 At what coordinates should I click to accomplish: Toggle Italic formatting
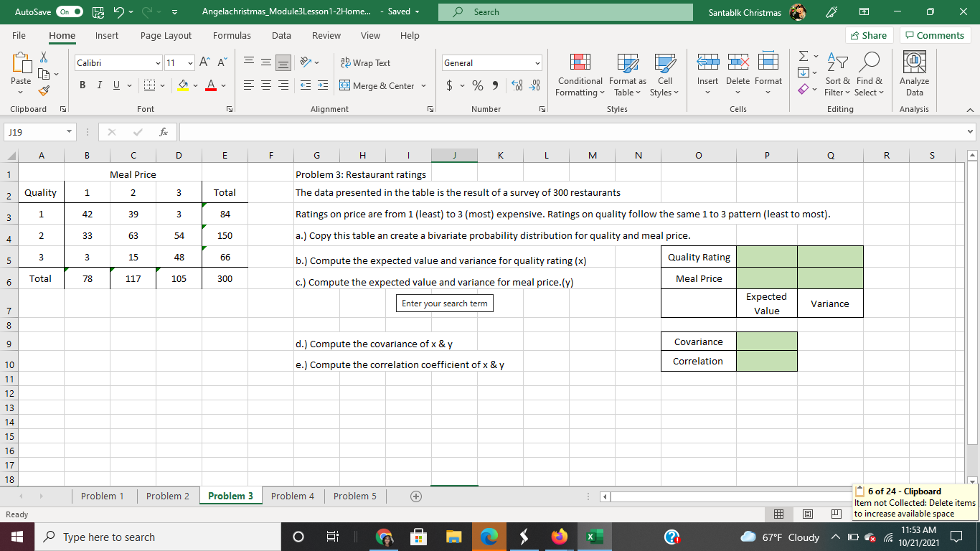100,86
